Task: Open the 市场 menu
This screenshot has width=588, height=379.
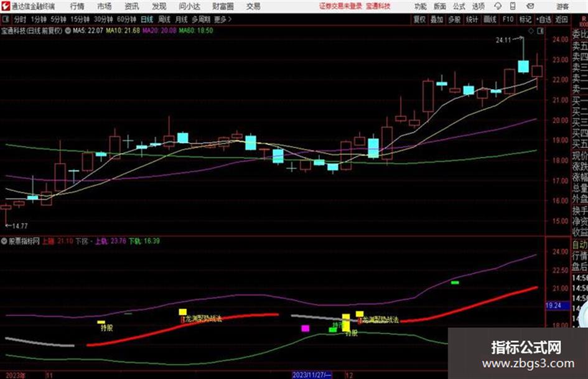Action: point(105,6)
